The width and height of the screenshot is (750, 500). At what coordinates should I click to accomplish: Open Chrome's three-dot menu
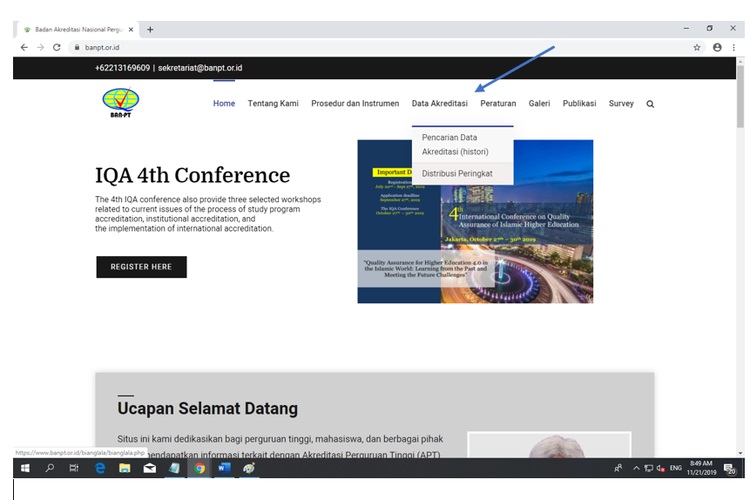tap(733, 47)
